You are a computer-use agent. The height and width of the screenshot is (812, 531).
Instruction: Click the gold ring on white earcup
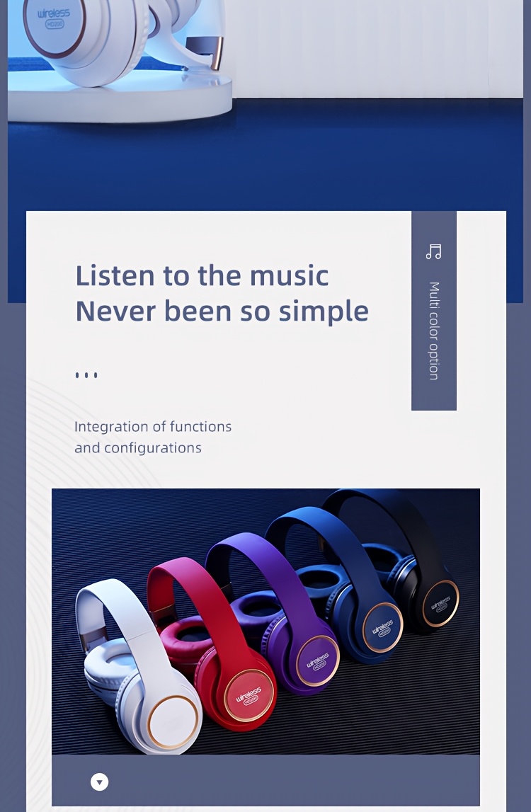click(173, 722)
